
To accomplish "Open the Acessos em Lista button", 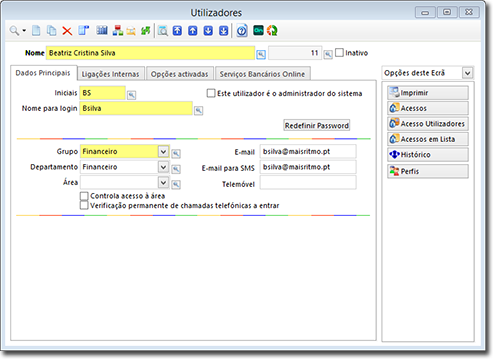I will 428,139.
